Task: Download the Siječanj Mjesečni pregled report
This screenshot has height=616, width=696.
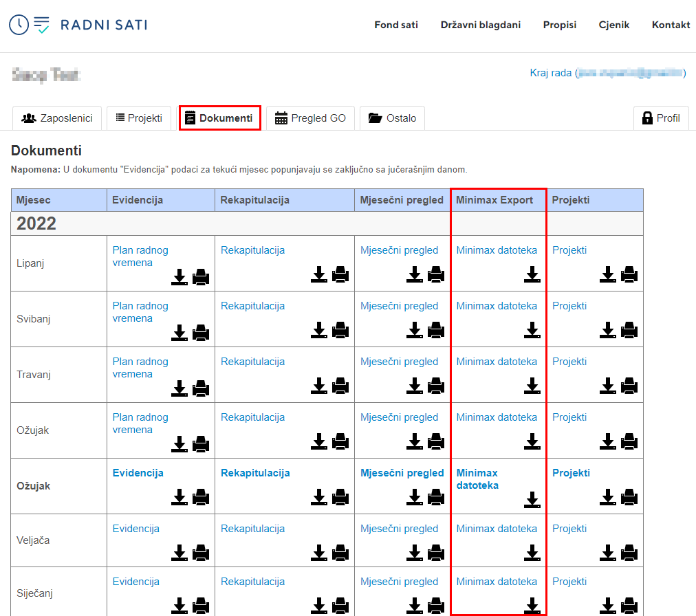Action: pyautogui.click(x=415, y=605)
